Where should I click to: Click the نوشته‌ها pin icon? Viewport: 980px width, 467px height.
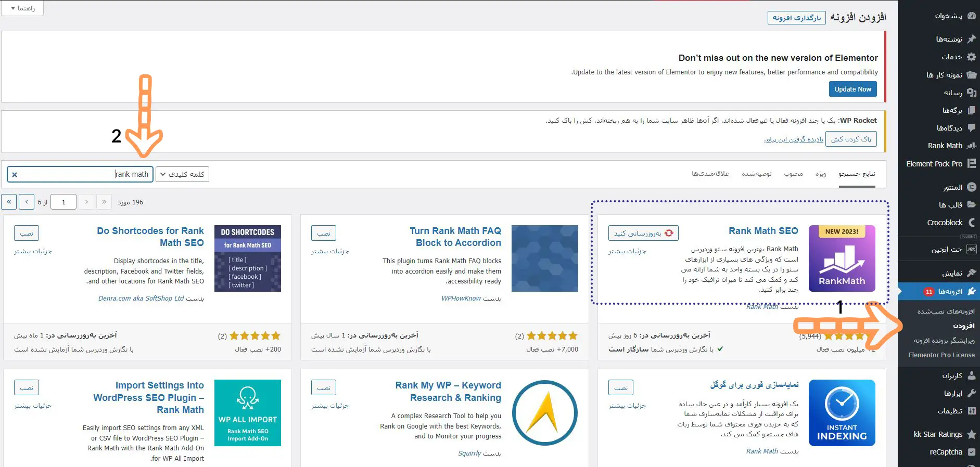[x=971, y=39]
